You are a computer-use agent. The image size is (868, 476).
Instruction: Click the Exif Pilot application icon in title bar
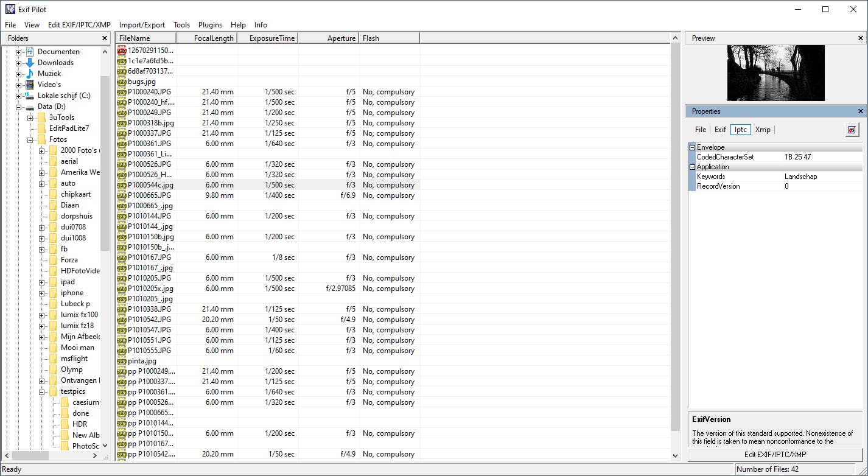tap(10, 9)
